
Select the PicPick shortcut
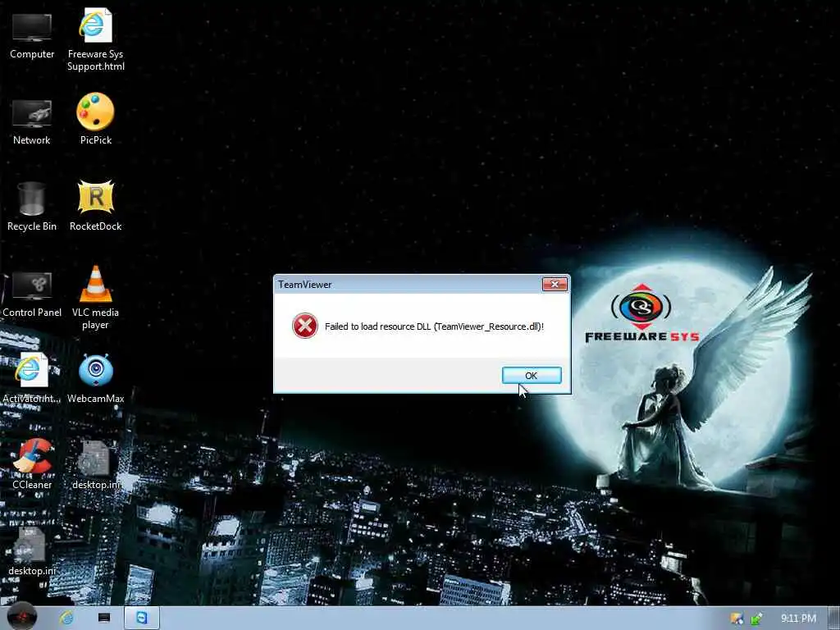click(x=96, y=120)
